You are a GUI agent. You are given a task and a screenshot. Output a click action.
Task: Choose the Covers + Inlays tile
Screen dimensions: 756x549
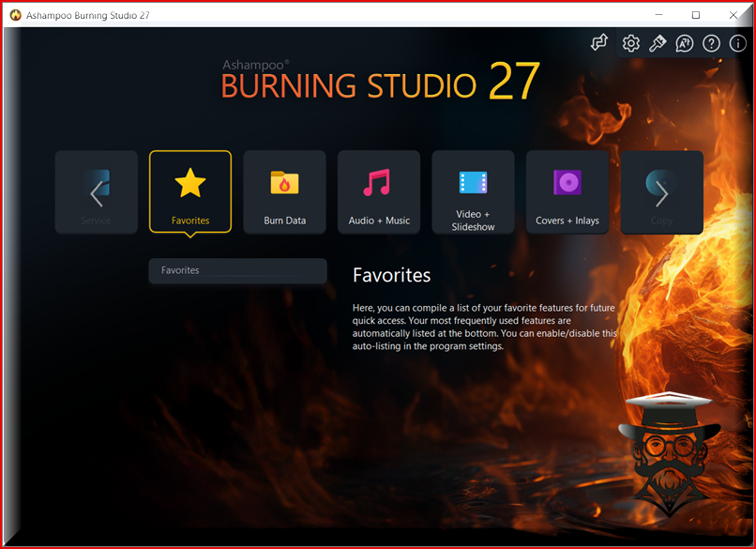pos(567,192)
